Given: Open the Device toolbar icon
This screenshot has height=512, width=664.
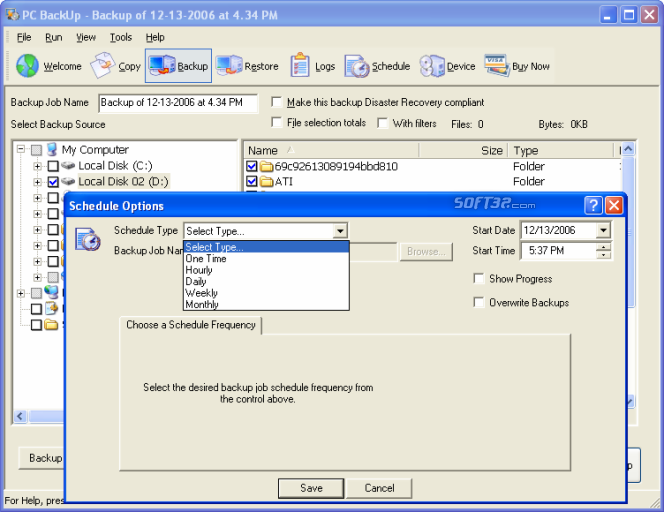Looking at the screenshot, I should (x=432, y=66).
